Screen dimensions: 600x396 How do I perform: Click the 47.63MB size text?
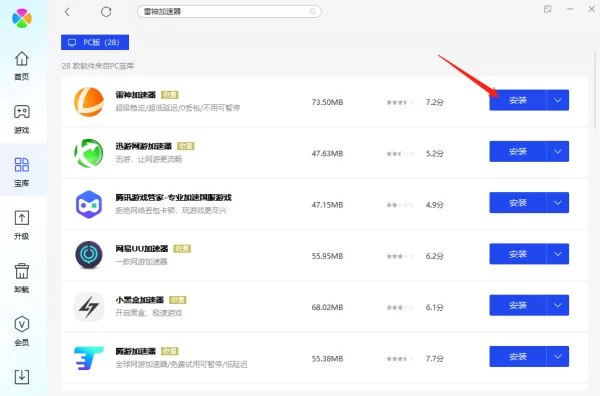click(328, 154)
